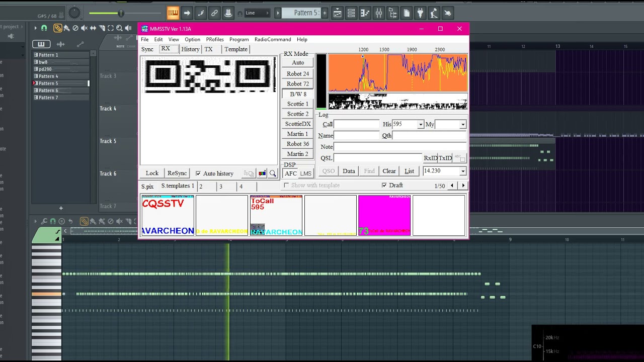Click the stamp icon in FL toolbar

pyautogui.click(x=228, y=13)
